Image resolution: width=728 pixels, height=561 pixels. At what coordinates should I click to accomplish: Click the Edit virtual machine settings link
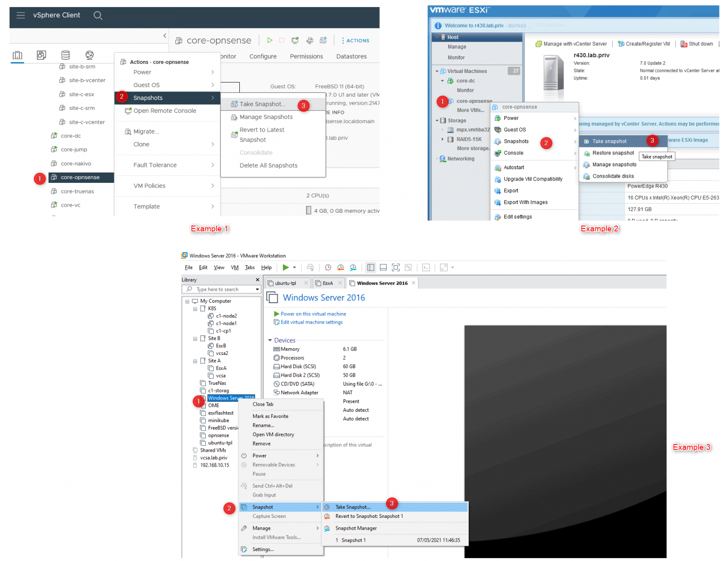tap(308, 322)
